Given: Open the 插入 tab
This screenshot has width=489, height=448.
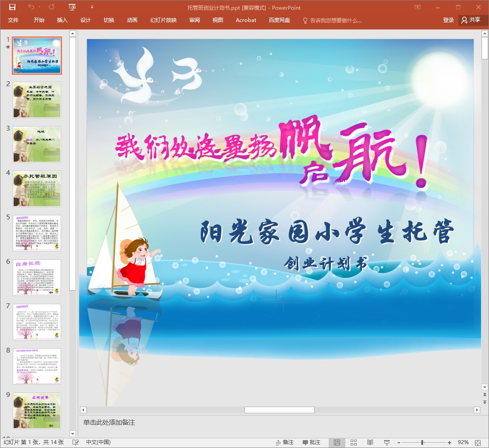Looking at the screenshot, I should tap(62, 20).
